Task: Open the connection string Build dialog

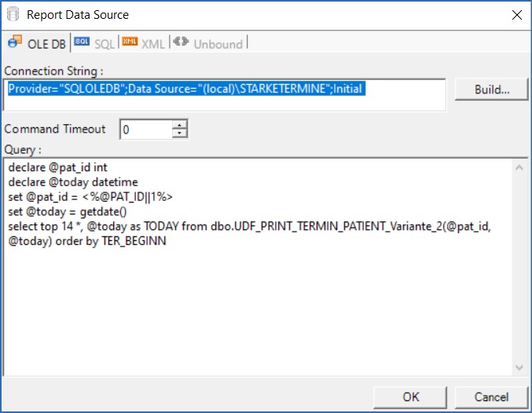Action: click(x=491, y=90)
